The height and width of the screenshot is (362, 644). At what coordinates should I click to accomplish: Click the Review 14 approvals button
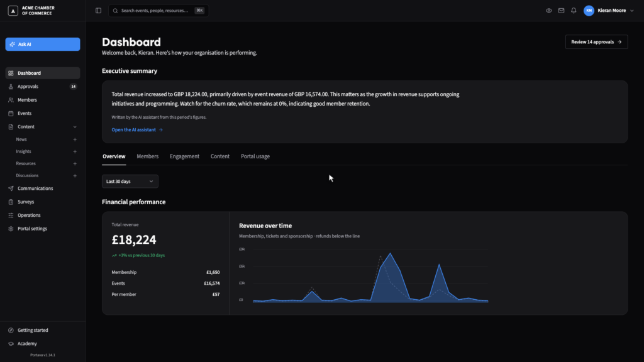pyautogui.click(x=596, y=42)
